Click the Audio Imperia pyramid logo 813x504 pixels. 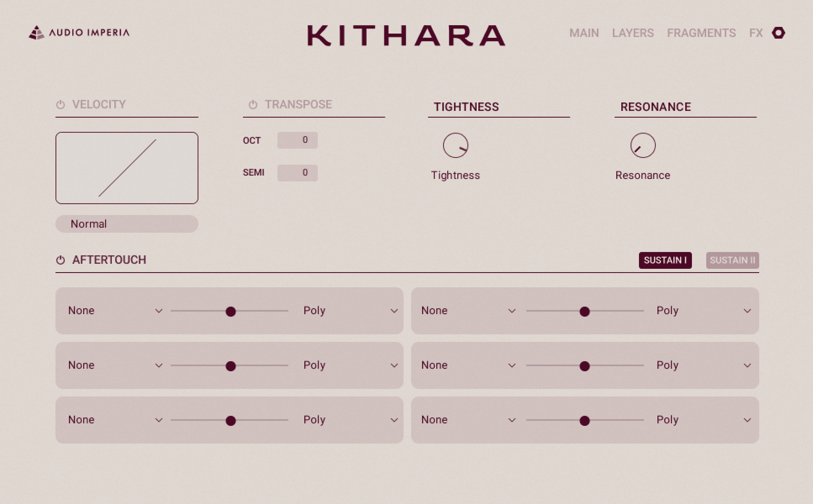point(36,33)
